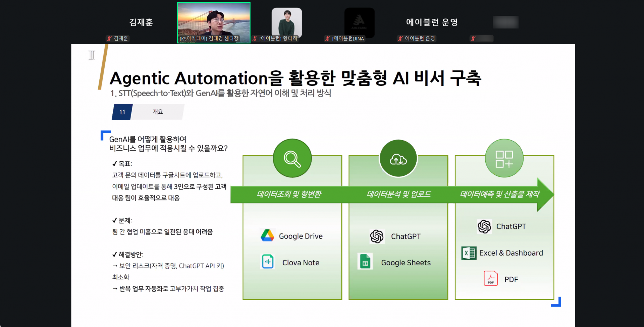Click the muted mic icon under the blurred participant tile
Screen dimensions: 644x327
(473, 39)
